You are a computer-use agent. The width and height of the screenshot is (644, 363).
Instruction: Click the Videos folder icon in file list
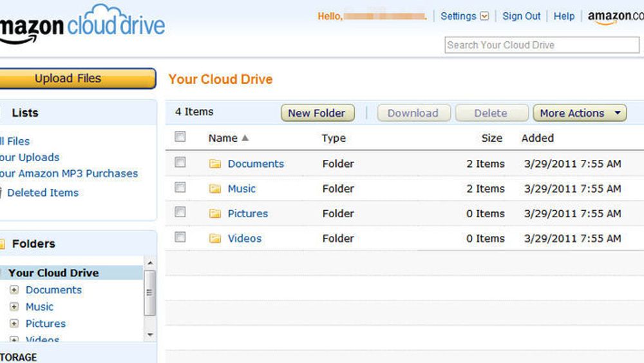tap(215, 239)
